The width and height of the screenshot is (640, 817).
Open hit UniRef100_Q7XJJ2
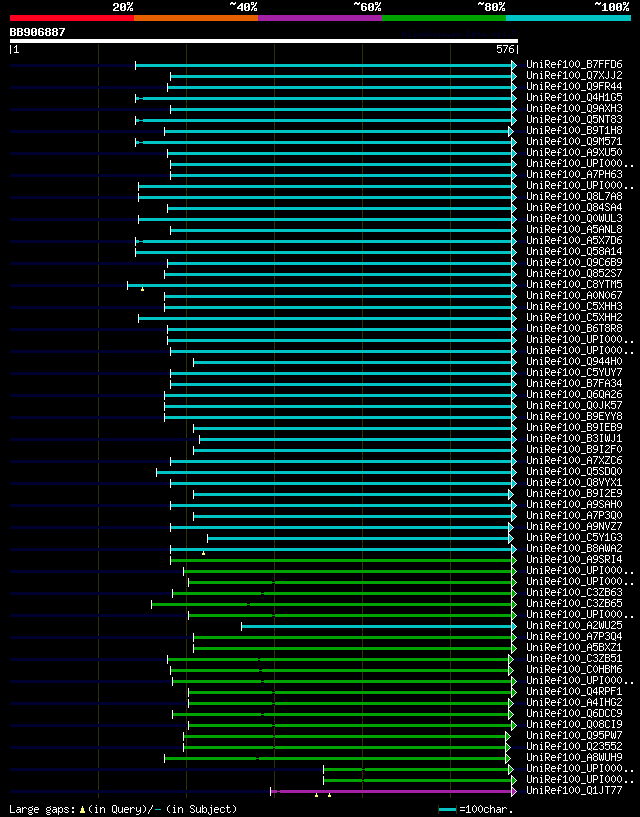point(574,76)
